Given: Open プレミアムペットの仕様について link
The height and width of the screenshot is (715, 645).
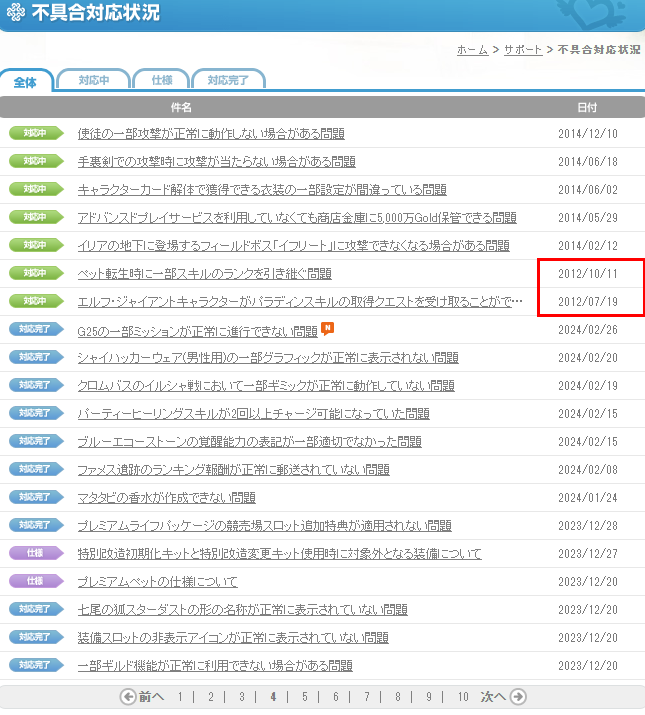Looking at the screenshot, I should (x=157, y=581).
